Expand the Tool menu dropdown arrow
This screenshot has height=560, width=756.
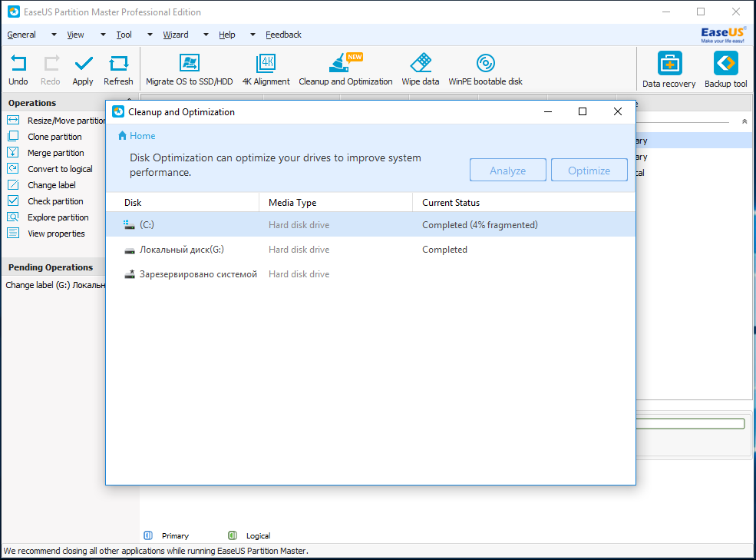click(150, 35)
